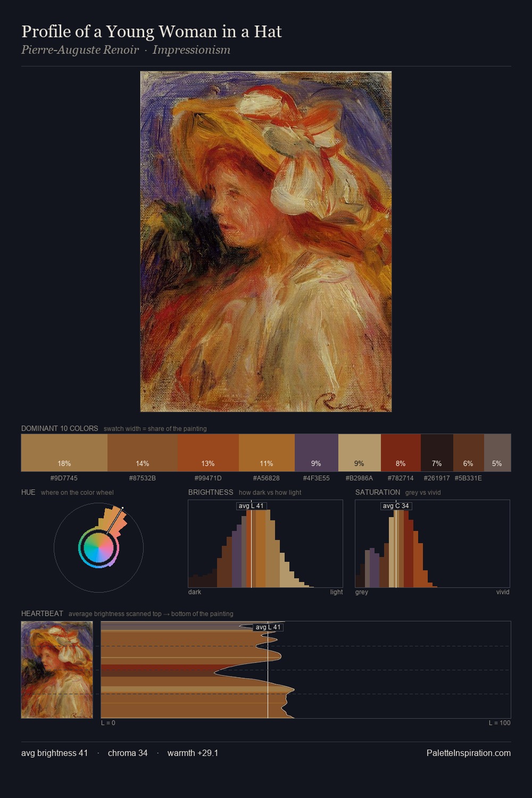The height and width of the screenshot is (798, 532).
Task: Select the 11% swatch #A56828
Action: pos(267,453)
